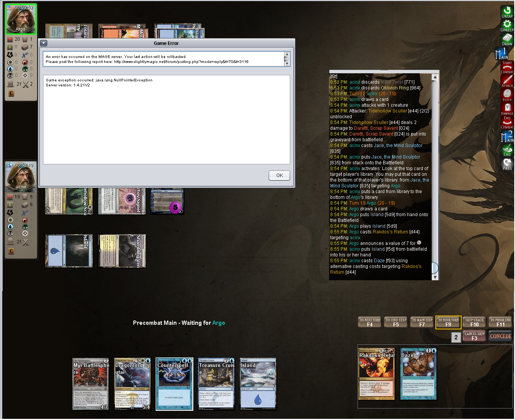
Task: Select the Main 1 phase icon
Action: click(x=502, y=53)
